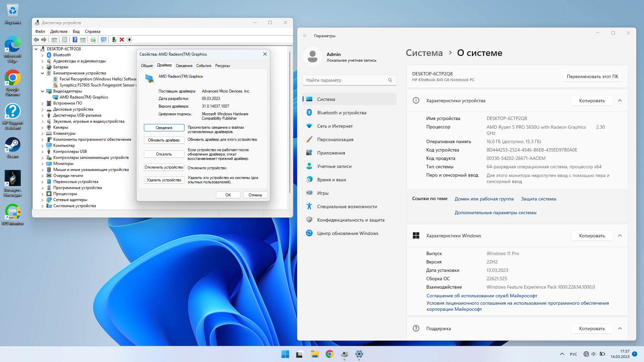Click the black down-arrow disable device icon
The width and height of the screenshot is (644, 362).
129,40
